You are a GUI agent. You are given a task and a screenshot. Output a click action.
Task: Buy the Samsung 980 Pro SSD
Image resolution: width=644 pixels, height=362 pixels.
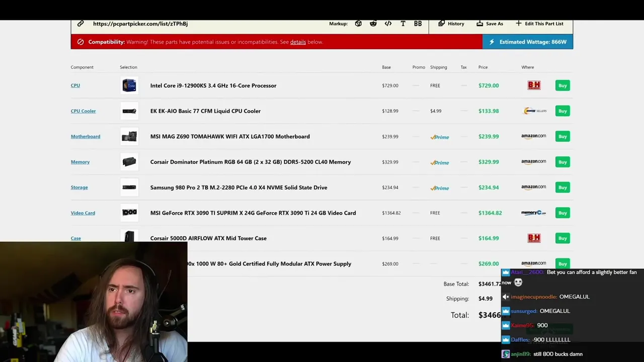(x=562, y=188)
